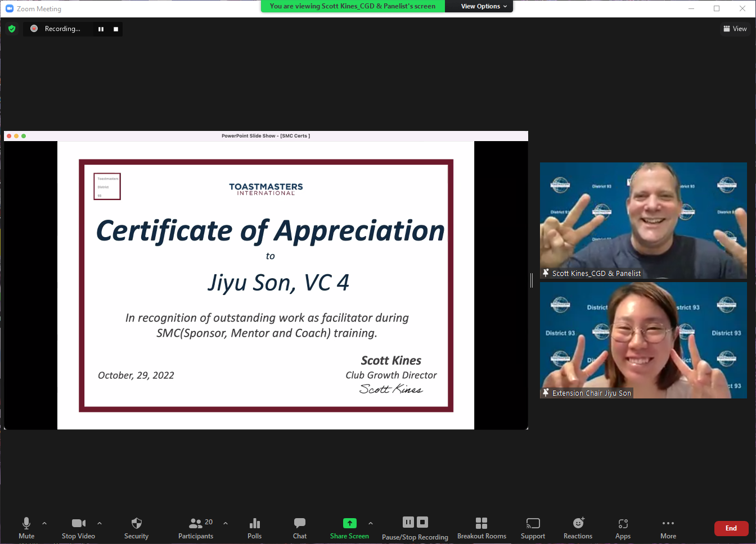
Task: Click 'Scott Kines_CGD & Panelist' name label
Action: (x=596, y=274)
